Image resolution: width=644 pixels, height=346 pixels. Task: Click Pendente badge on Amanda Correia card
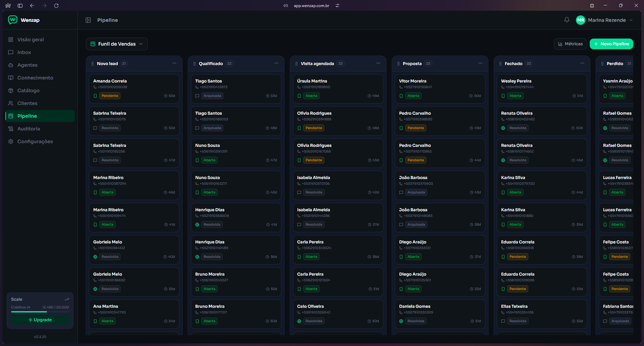pyautogui.click(x=110, y=96)
